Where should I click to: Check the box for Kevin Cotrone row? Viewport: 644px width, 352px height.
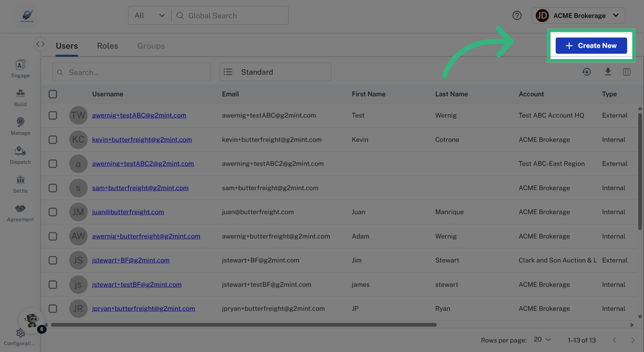coord(53,140)
